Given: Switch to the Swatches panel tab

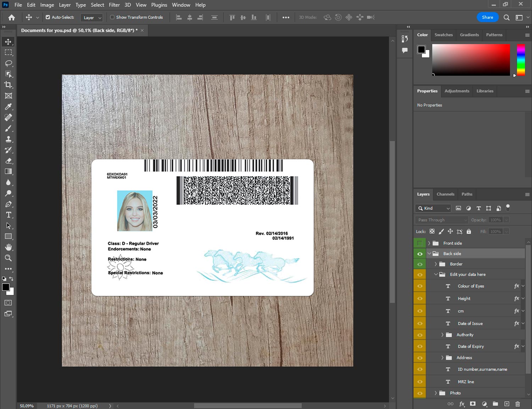Looking at the screenshot, I should point(443,35).
